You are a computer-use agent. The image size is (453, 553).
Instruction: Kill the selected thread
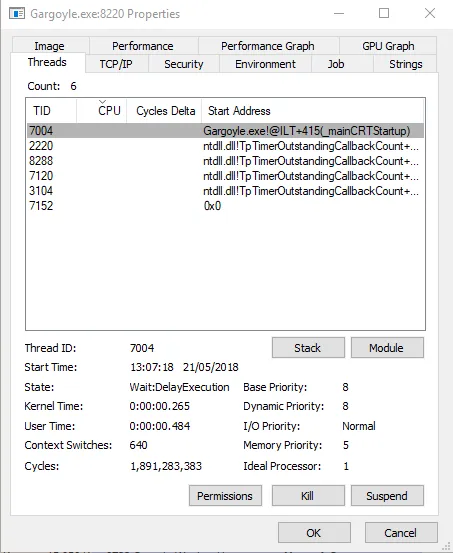tap(308, 496)
